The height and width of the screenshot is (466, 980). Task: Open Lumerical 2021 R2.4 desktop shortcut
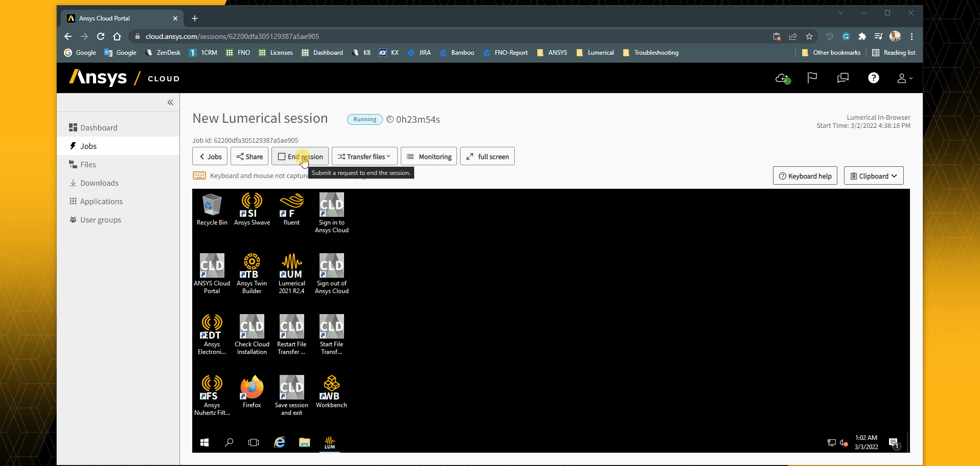(291, 274)
